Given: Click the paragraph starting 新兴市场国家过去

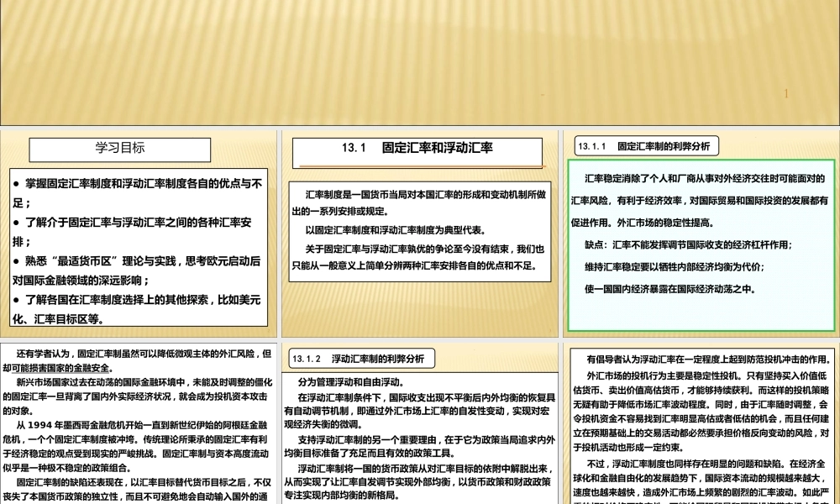Looking at the screenshot, I should (138, 396).
